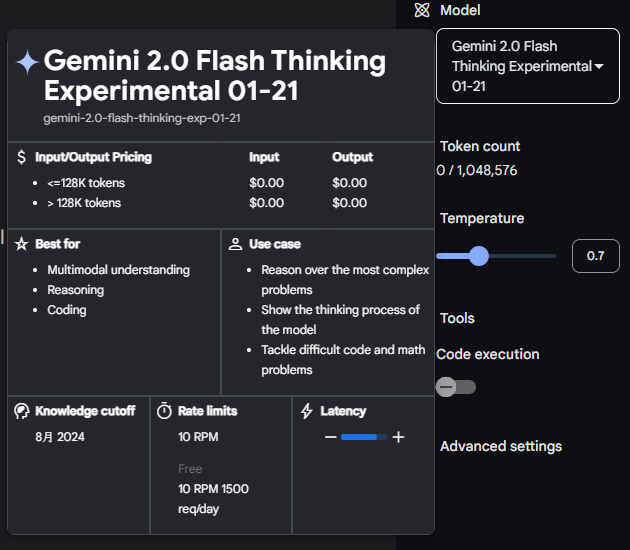Viewport: 630px width, 550px height.
Task: Click Show the thinking process of the model
Action: 340,319
